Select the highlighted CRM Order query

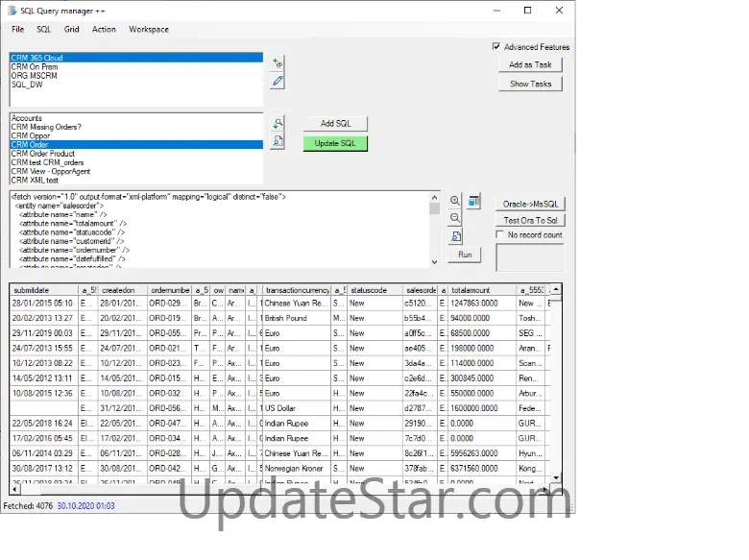[136, 144]
